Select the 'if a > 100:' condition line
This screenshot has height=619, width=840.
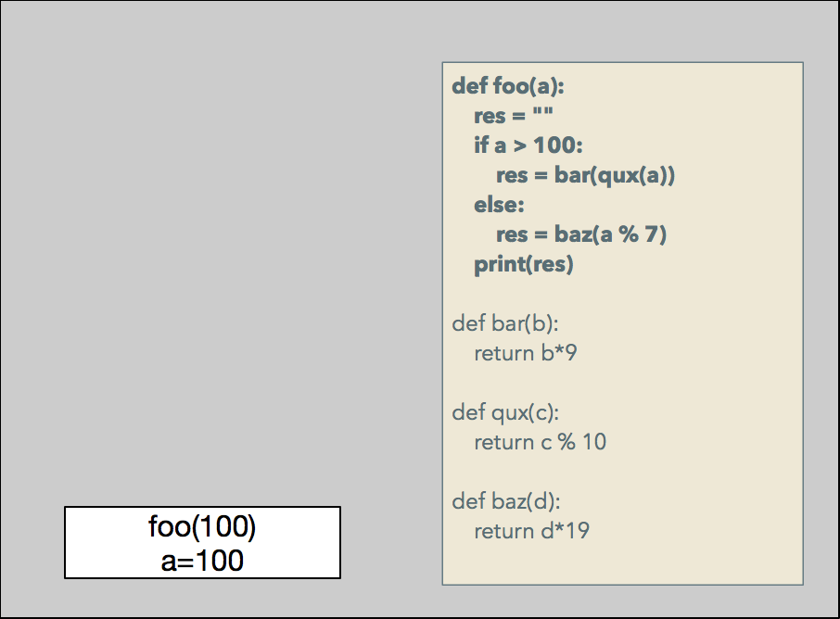[528, 145]
